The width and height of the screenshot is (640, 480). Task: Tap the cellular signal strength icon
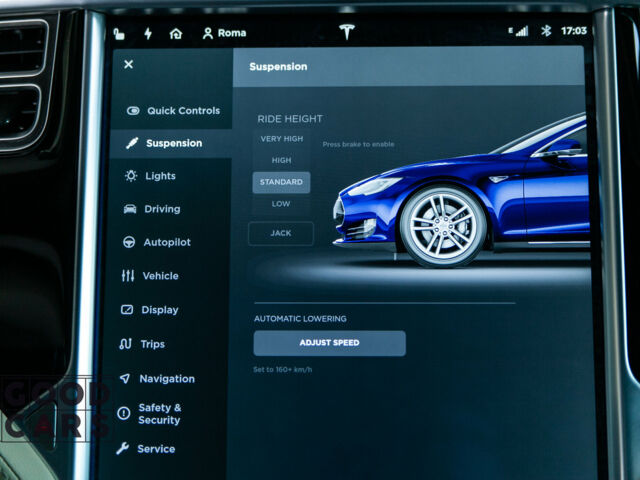click(x=518, y=31)
